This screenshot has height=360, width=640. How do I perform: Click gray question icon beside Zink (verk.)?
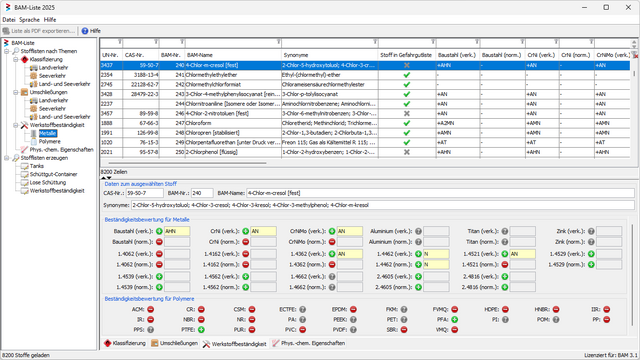(x=591, y=231)
